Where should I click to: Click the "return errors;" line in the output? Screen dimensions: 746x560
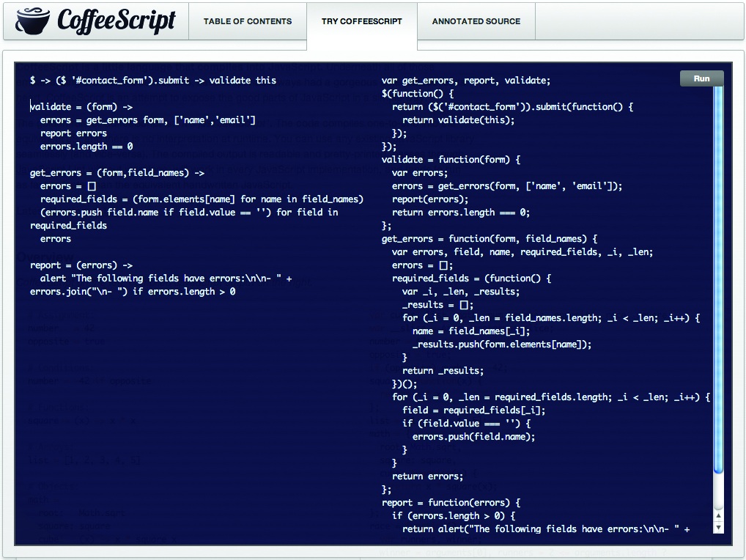pyautogui.click(x=427, y=476)
